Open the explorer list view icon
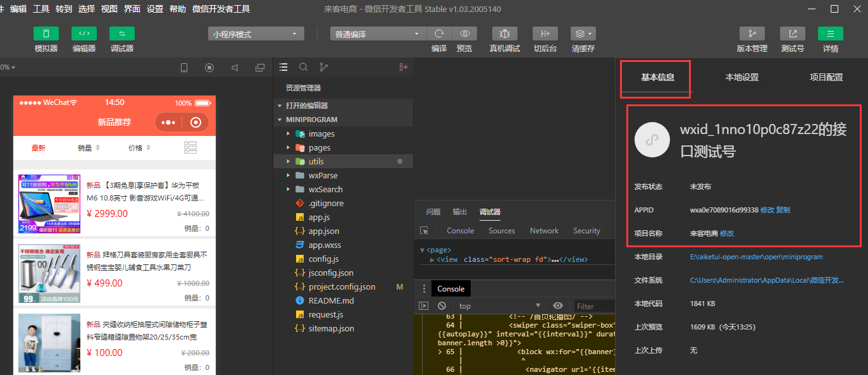This screenshot has height=375, width=868. (283, 66)
